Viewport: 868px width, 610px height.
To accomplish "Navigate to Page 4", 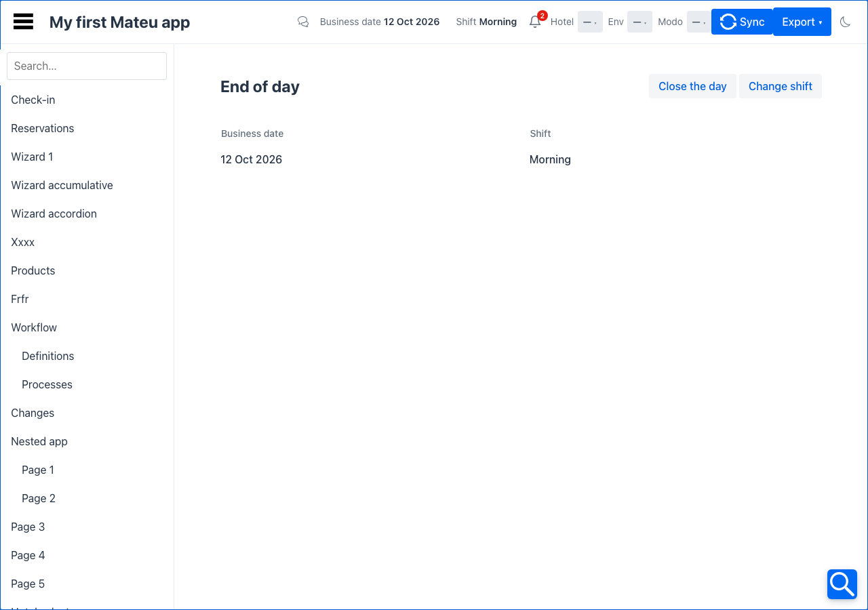I will coord(28,555).
